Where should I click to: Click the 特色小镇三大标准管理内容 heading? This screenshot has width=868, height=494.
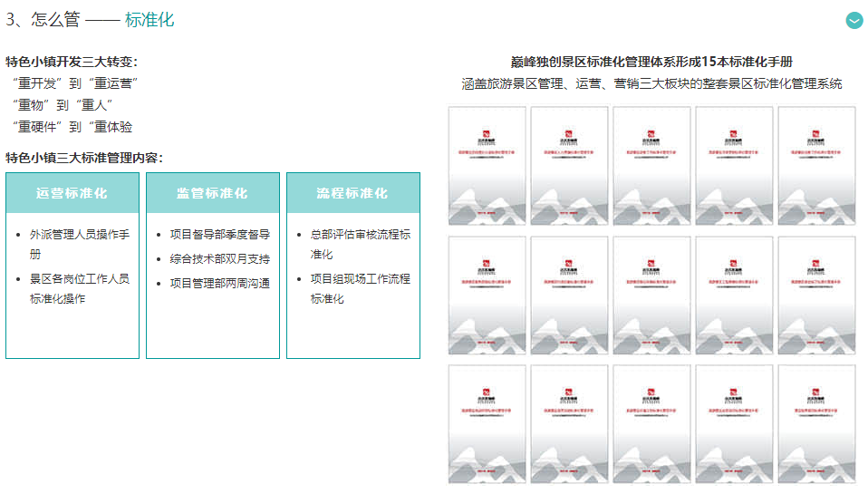point(84,158)
